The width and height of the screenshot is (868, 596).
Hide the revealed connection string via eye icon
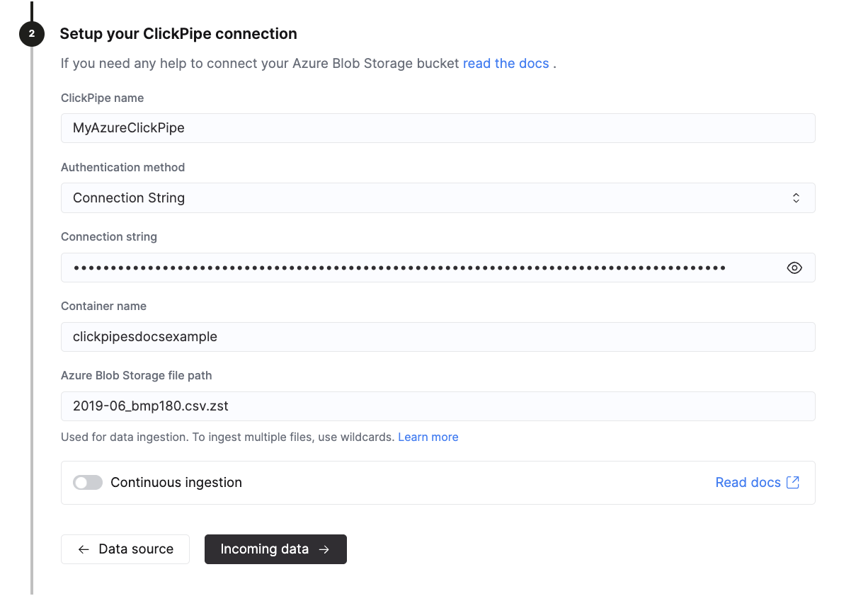coord(794,268)
